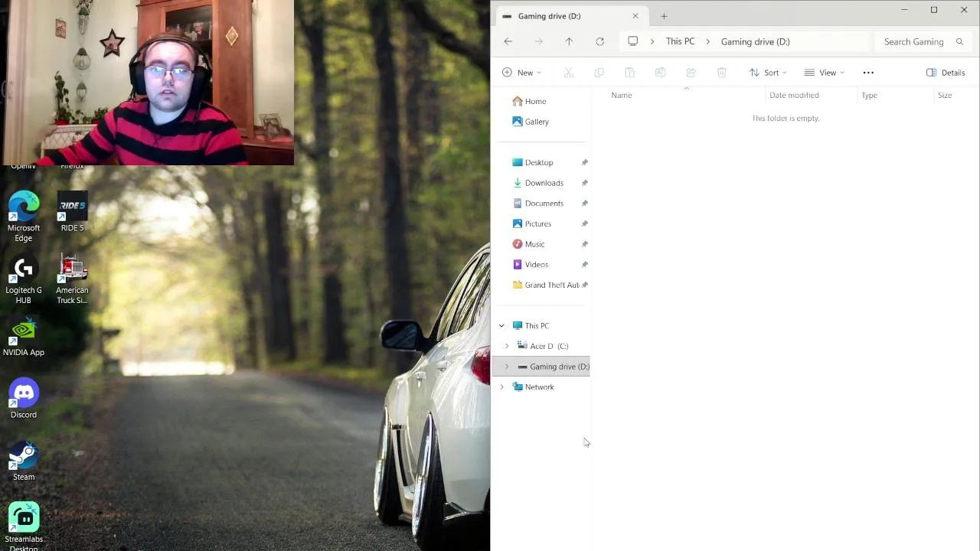Screen dimensions: 980x551
Task: Unpin Downloads from quick access
Action: 585,183
